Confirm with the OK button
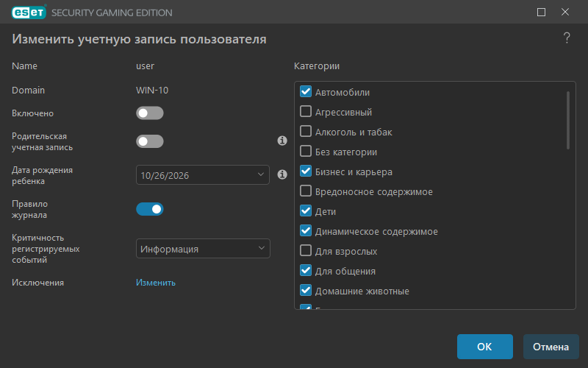Image resolution: width=588 pixels, height=368 pixels. point(485,347)
